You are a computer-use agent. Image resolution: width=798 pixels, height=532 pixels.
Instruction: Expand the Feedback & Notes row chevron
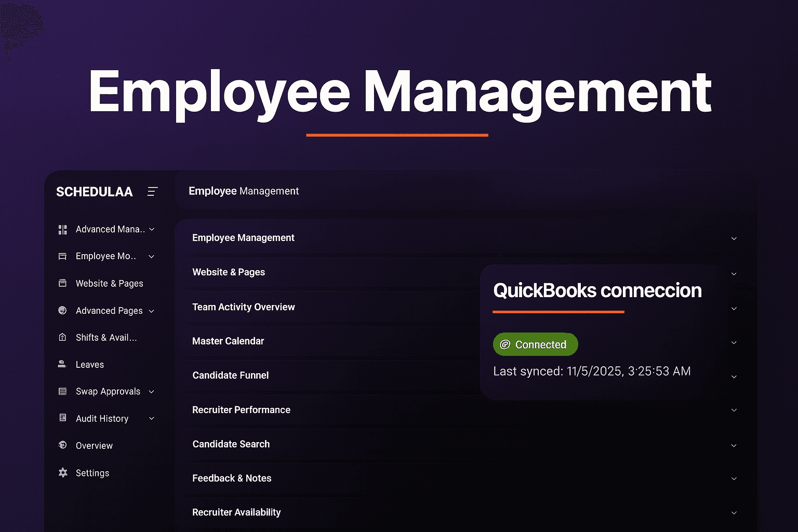[x=734, y=478]
